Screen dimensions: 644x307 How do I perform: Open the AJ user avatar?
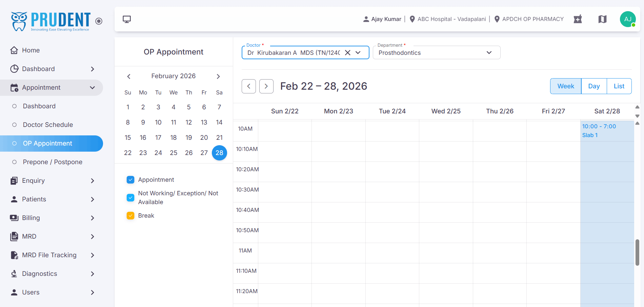pyautogui.click(x=628, y=19)
